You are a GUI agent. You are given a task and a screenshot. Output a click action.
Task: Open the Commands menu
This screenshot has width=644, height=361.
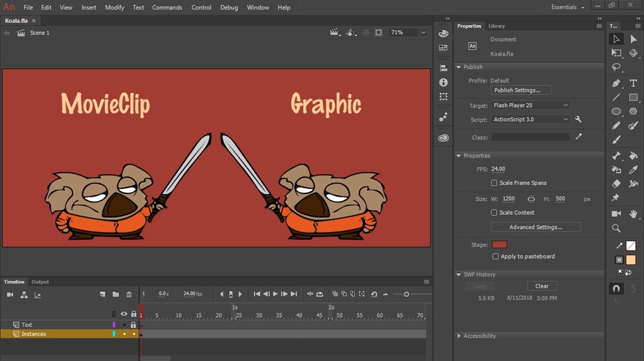click(x=167, y=7)
